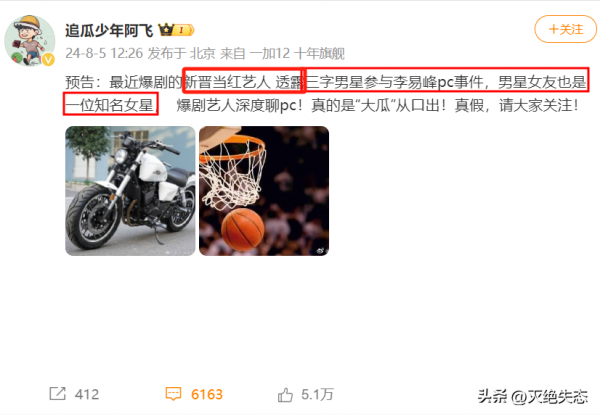This screenshot has width=600, height=416.
Task: Open the username 追瓜少年阿飞 link
Action: click(109, 30)
